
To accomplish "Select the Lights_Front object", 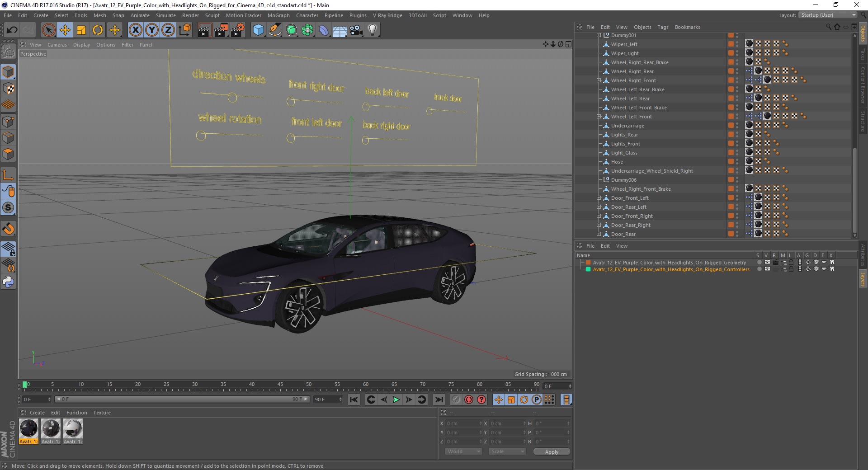I will click(x=625, y=144).
